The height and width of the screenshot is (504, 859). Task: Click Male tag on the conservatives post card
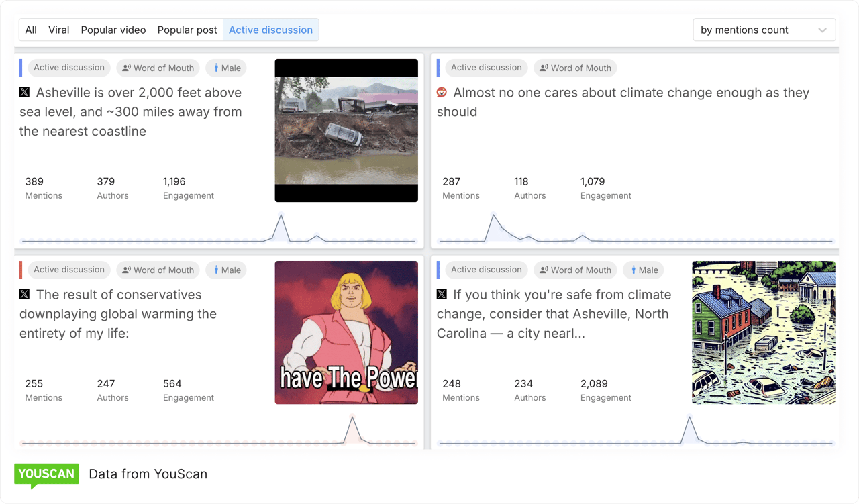[x=226, y=270]
